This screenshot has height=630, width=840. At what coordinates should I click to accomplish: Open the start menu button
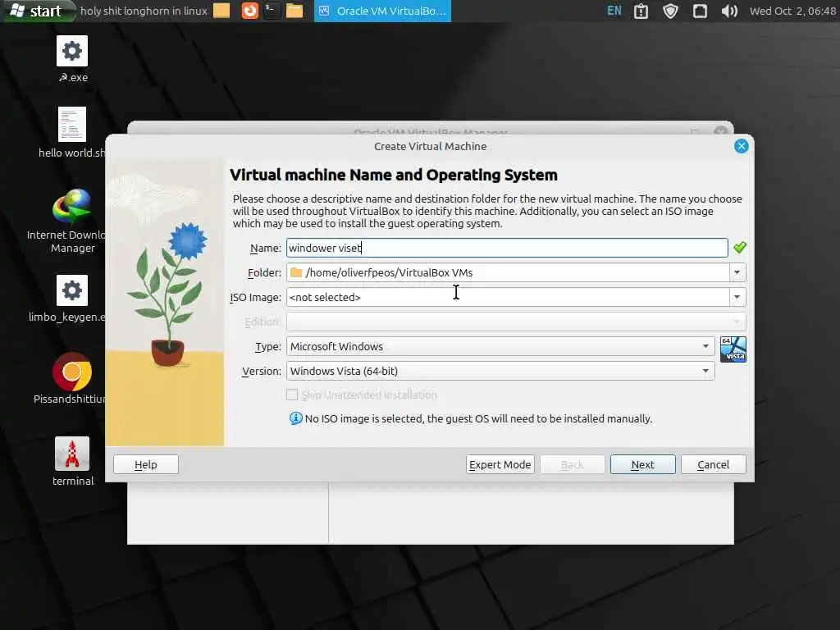38,11
